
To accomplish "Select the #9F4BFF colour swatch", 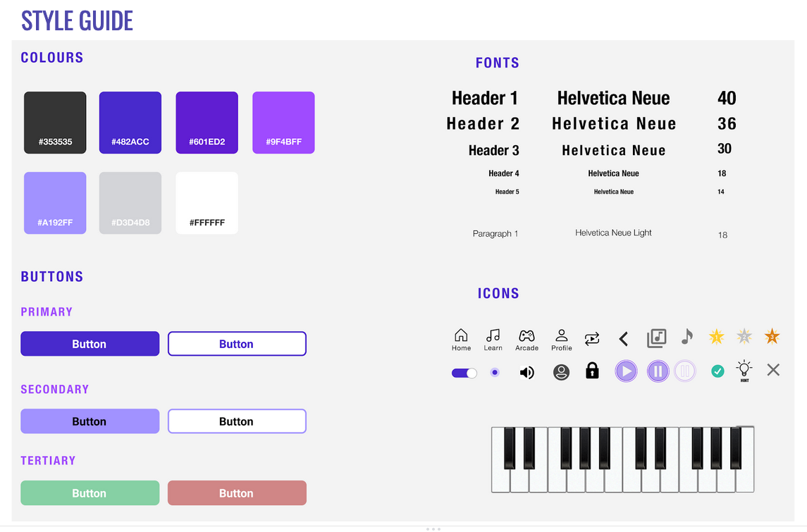I will [x=283, y=123].
